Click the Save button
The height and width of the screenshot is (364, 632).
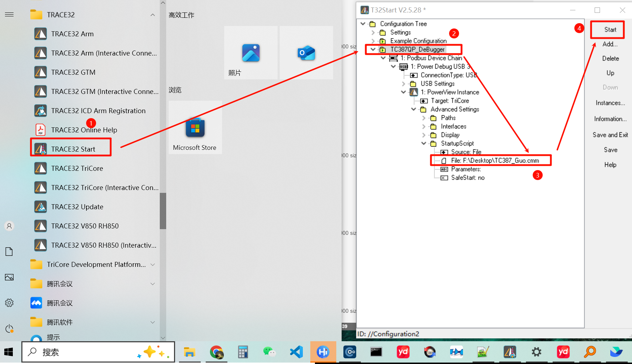(x=610, y=150)
